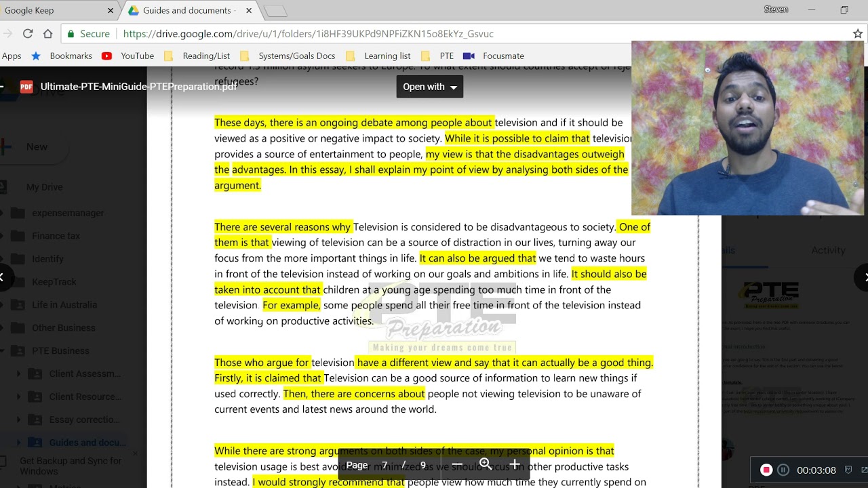Image resolution: width=868 pixels, height=488 pixels.
Task: Zoom in on the PDF page
Action: (515, 464)
